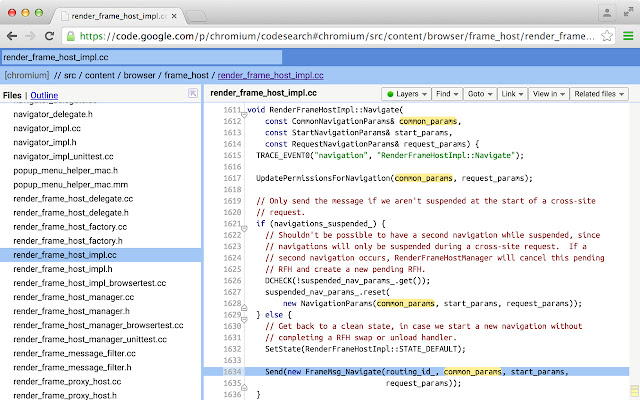Collapse the Files side panel

coord(193,93)
